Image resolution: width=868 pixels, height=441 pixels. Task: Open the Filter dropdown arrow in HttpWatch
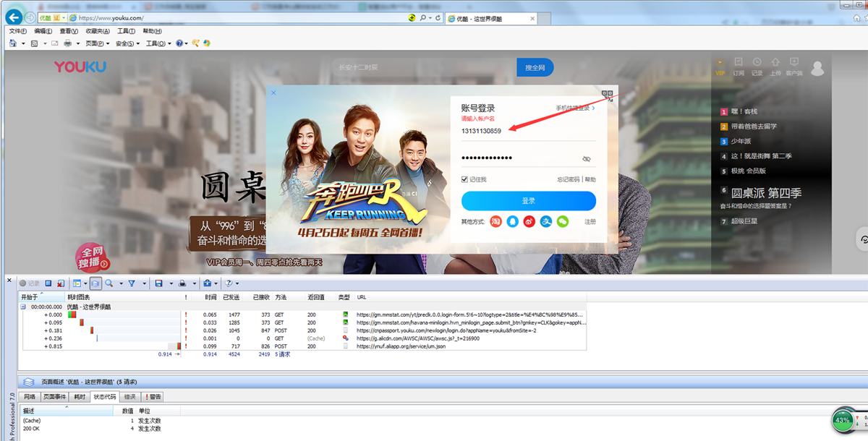tap(144, 283)
